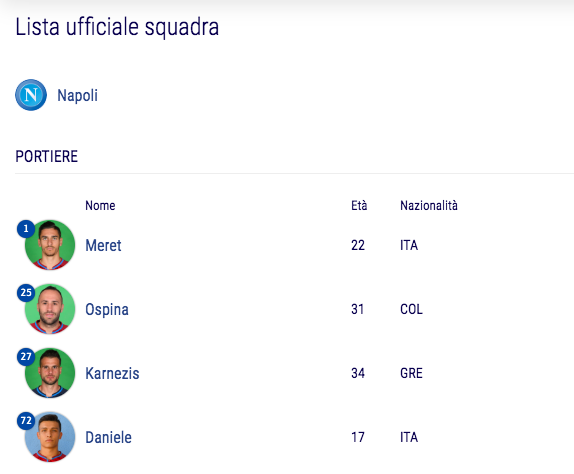Click Ospina's player photo
Viewport: 574px width, 474px height.
tap(50, 309)
